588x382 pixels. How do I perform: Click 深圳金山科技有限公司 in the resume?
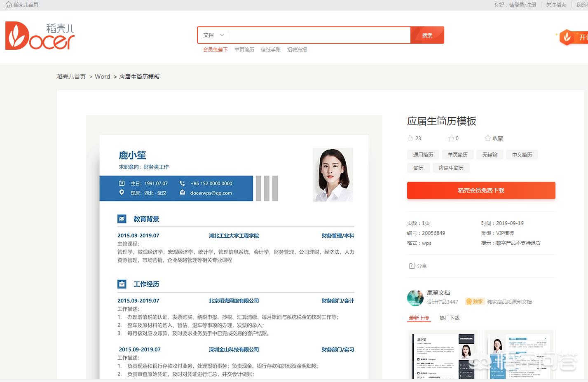pyautogui.click(x=234, y=349)
